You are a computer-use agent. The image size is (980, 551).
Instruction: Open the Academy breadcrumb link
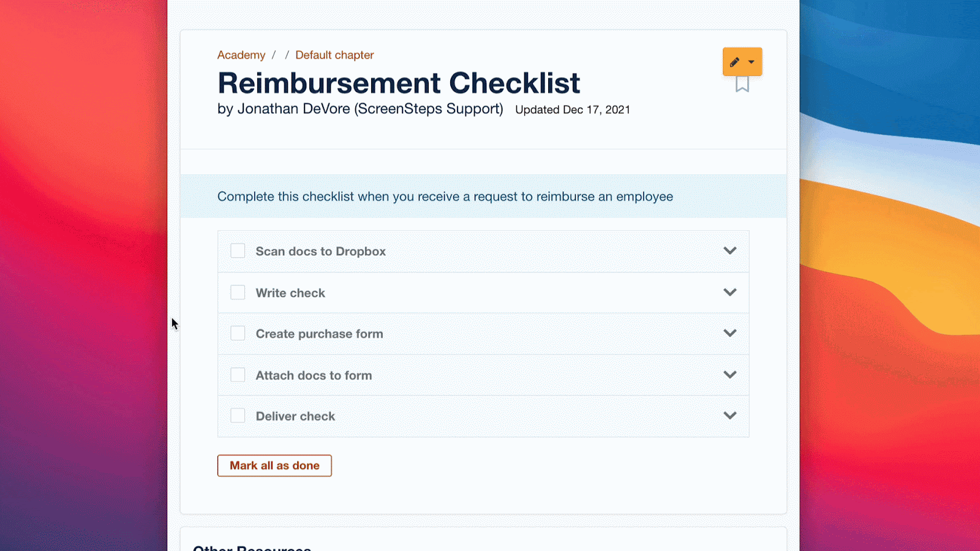coord(241,55)
